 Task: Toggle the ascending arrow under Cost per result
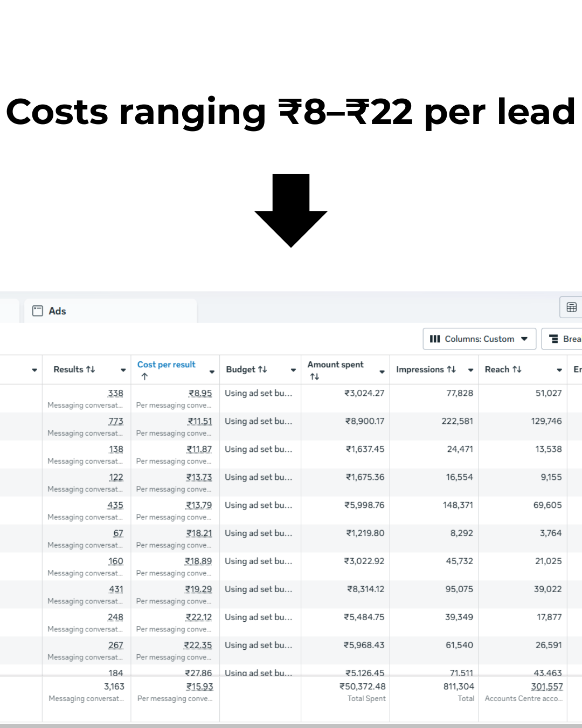pyautogui.click(x=144, y=377)
